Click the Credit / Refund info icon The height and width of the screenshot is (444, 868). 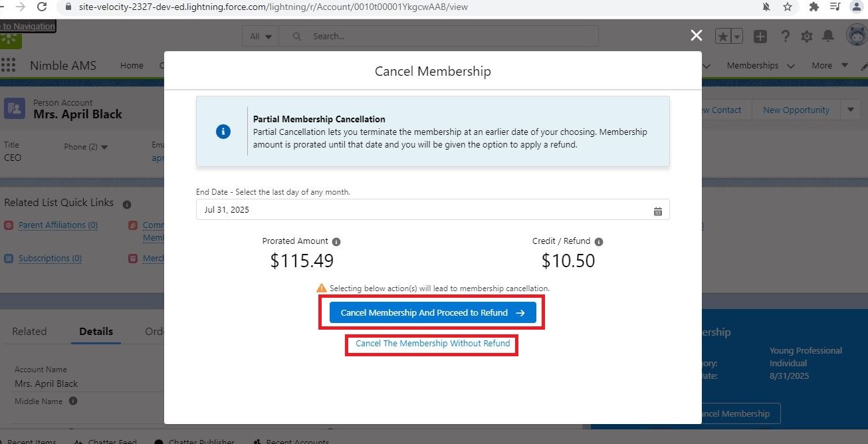(x=599, y=242)
